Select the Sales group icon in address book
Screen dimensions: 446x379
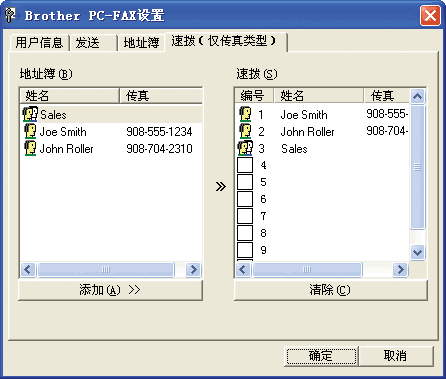tap(30, 114)
